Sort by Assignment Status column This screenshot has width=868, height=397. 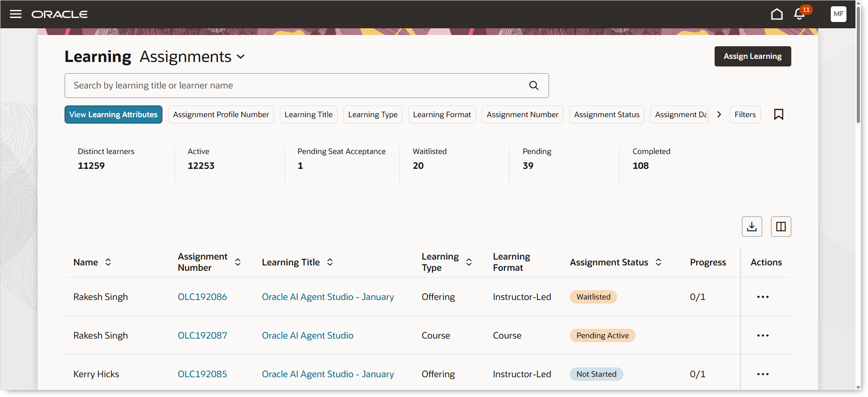(659, 262)
